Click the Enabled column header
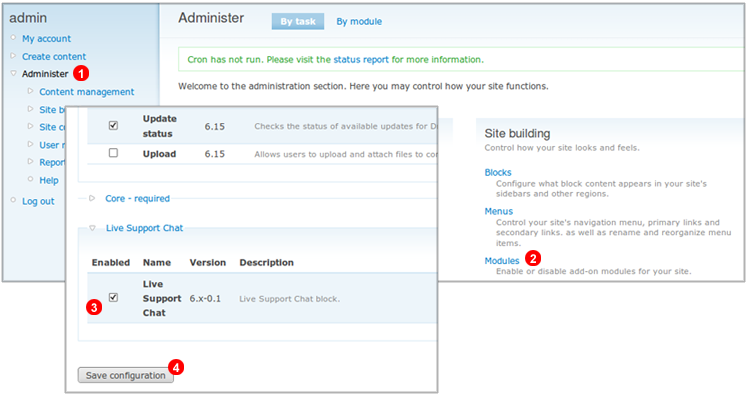749x399 pixels. tap(111, 262)
